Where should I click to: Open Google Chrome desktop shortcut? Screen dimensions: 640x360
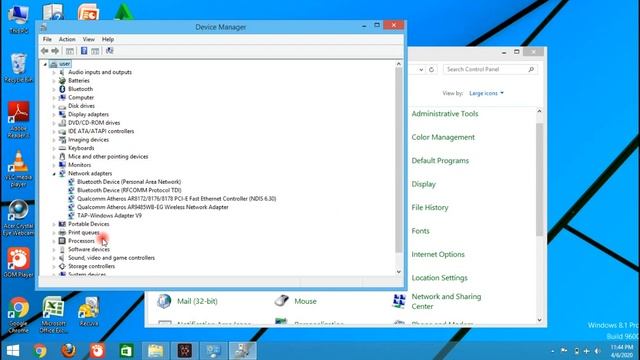(18, 315)
